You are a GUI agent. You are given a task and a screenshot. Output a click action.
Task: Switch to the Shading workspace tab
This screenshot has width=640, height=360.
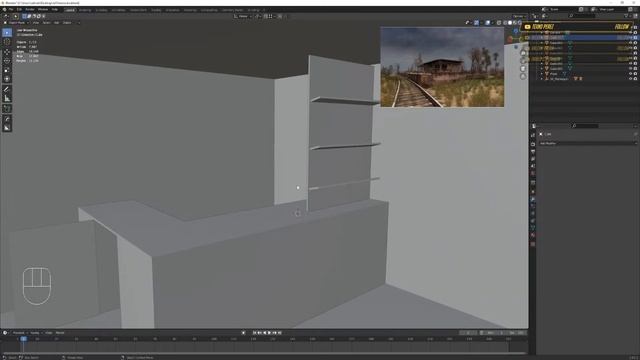click(x=156, y=10)
